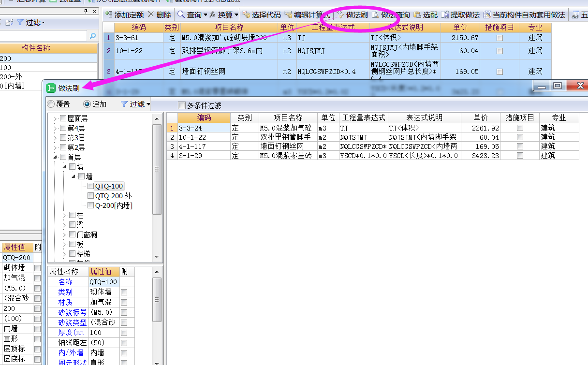Click 单价 column header in dialog table
This screenshot has height=365, width=588.
coord(481,117)
